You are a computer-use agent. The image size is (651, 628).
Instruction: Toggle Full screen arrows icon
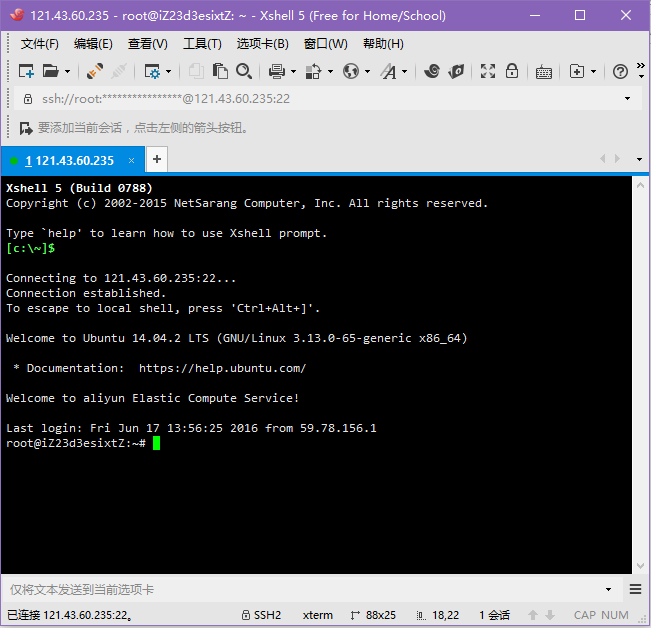488,71
